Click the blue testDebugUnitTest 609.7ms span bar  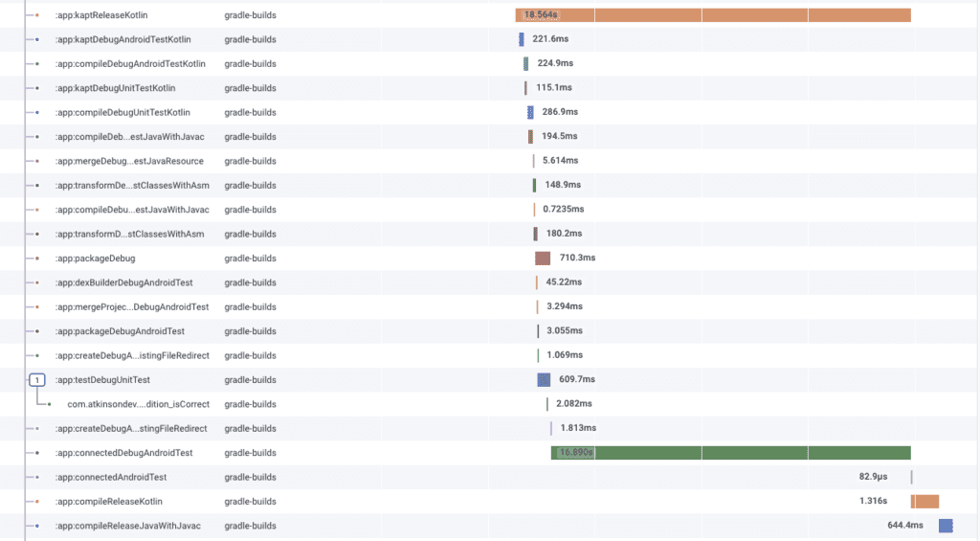point(544,380)
